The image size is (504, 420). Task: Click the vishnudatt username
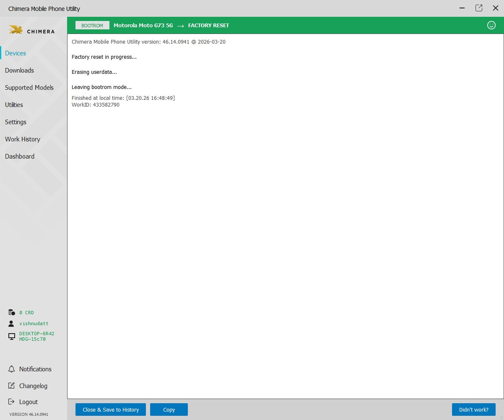[x=34, y=323]
